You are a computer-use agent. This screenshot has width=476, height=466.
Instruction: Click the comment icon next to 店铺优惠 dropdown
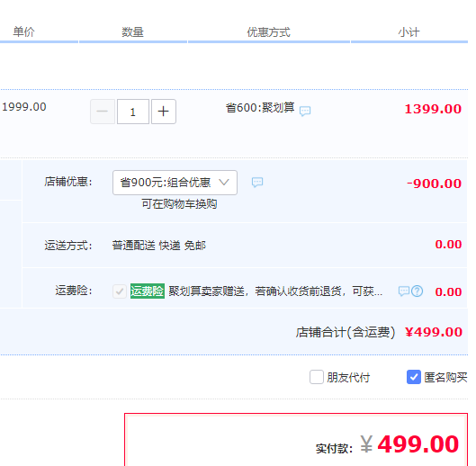pyautogui.click(x=257, y=182)
